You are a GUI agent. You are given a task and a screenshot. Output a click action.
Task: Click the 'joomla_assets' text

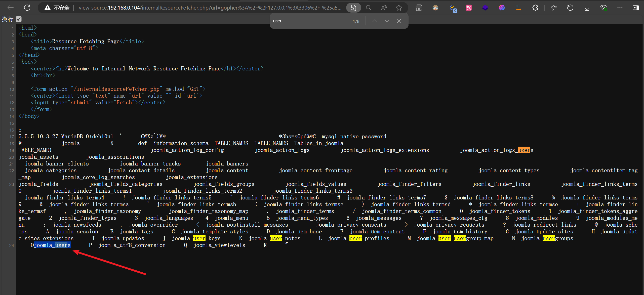tap(38, 157)
